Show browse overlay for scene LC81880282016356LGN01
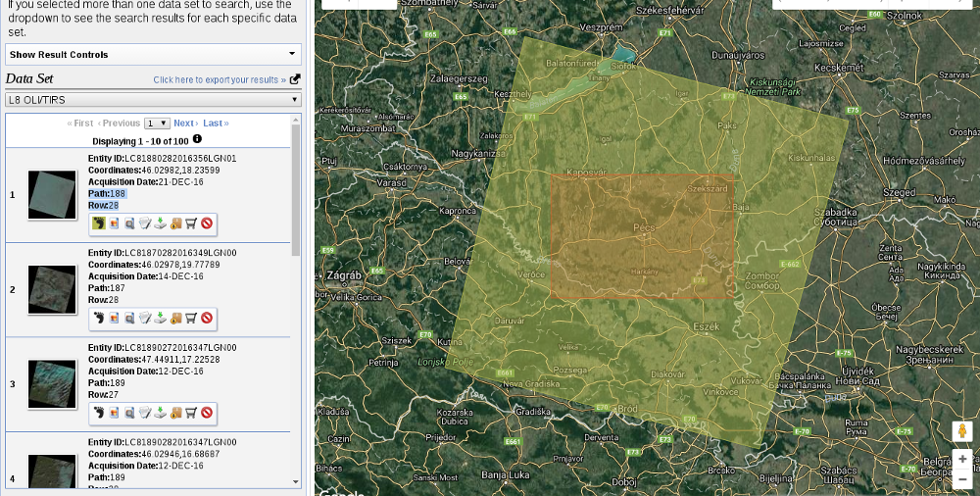Viewport: 980px width, 496px height. 114,223
